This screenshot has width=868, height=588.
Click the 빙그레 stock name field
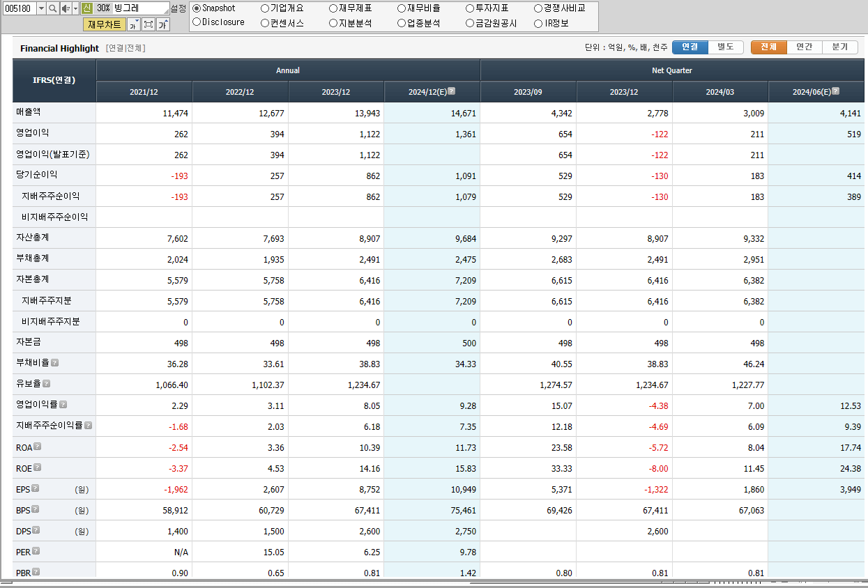(141, 8)
